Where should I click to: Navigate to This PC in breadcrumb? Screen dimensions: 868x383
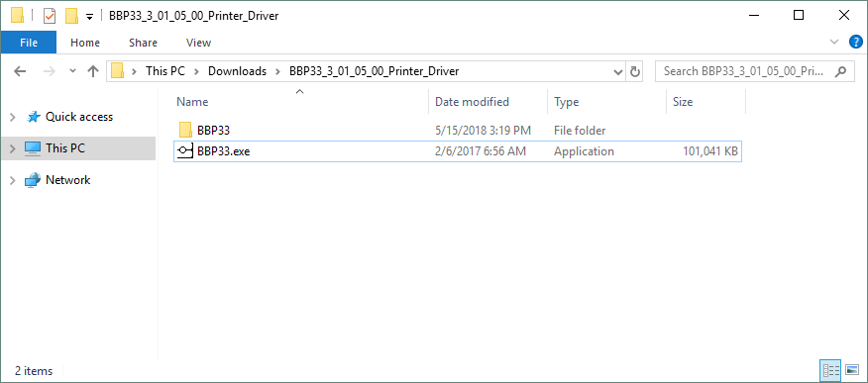pyautogui.click(x=164, y=71)
